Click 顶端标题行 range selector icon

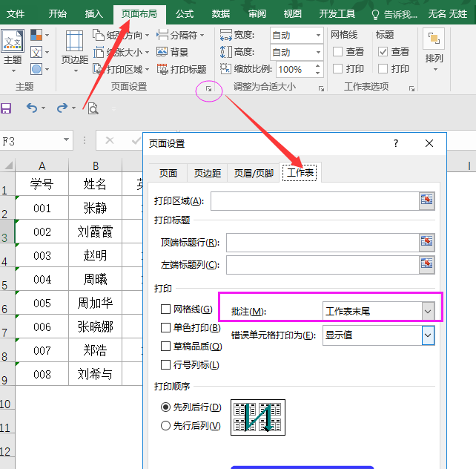tap(426, 242)
